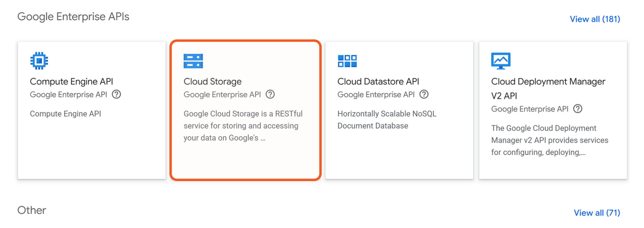Click the Cloud Storage server icon
Viewport: 644px width, 228px height.
(x=193, y=61)
